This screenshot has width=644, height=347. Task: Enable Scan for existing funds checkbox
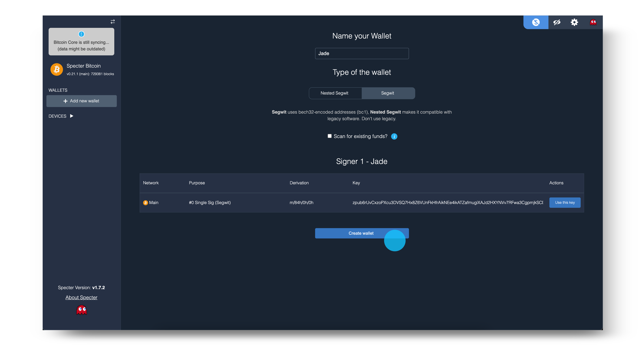click(330, 136)
